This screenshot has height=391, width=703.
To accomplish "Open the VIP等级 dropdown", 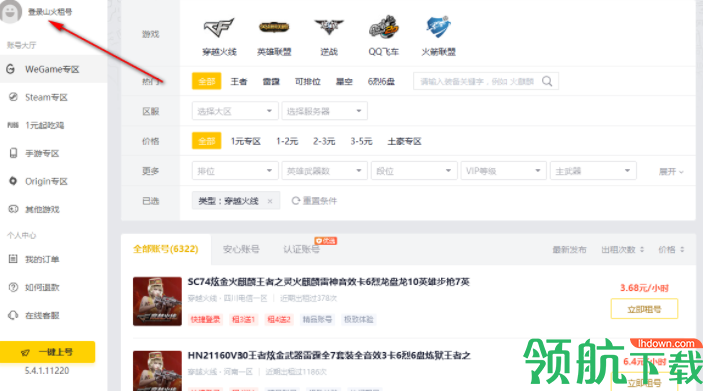I will pyautogui.click(x=503, y=171).
